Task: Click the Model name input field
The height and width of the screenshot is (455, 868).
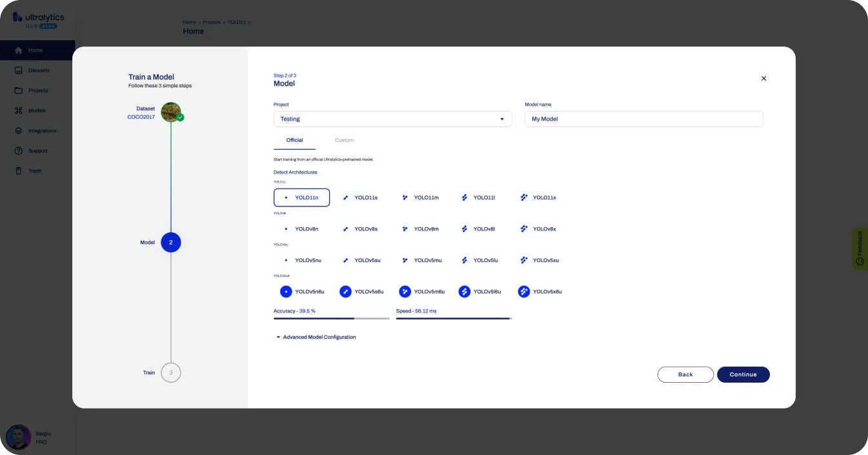Action: click(644, 119)
